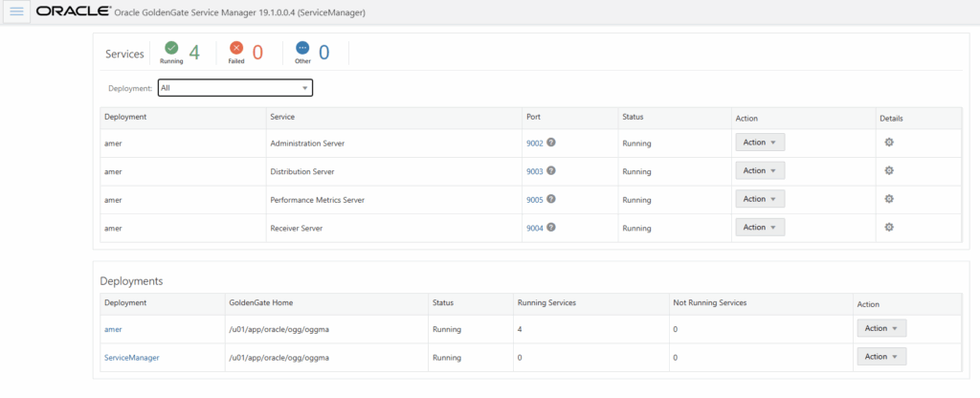Open the Deployment filter dropdown
Viewport: 980px width, 398px height.
point(235,88)
